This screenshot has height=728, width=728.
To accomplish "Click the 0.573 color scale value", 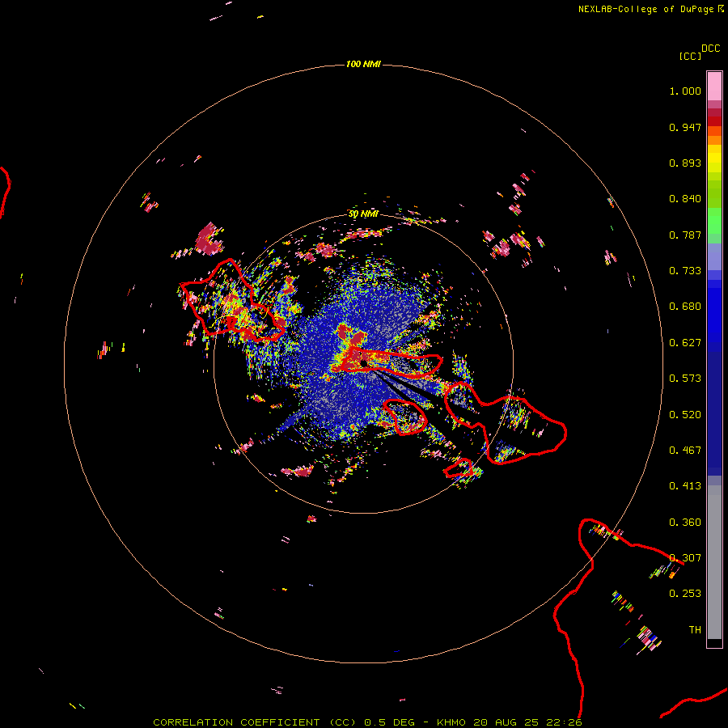I will tap(685, 379).
